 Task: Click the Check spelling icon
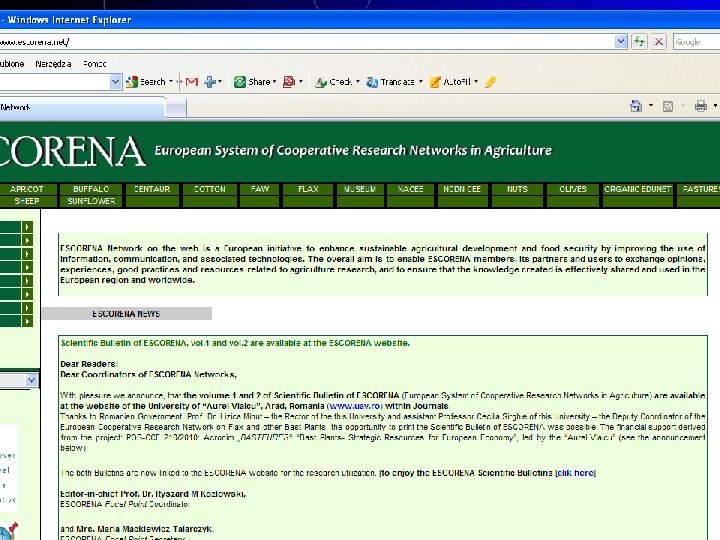click(x=321, y=82)
